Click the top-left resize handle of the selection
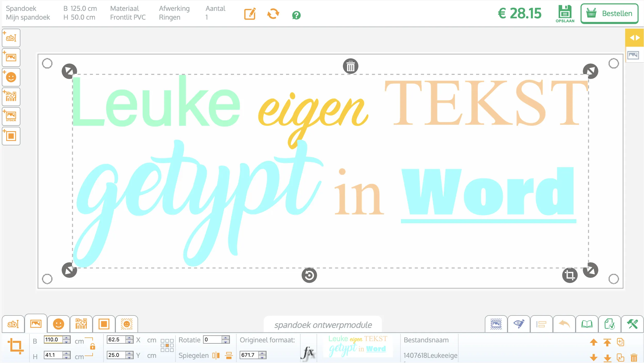This screenshot has width=644, height=363. coord(69,71)
